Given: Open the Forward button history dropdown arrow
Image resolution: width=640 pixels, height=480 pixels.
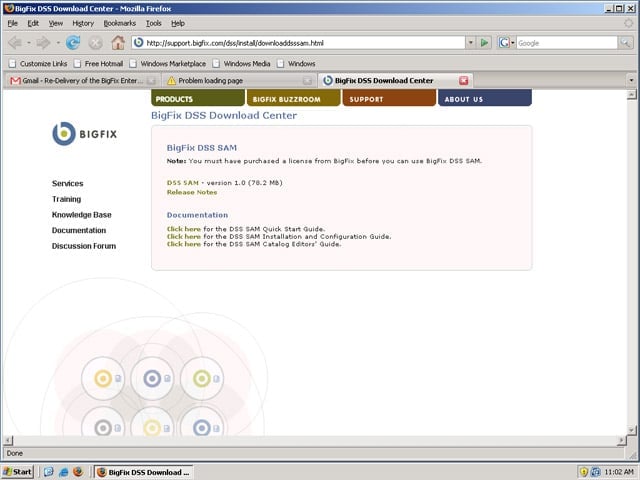Looking at the screenshot, I should 58,42.
